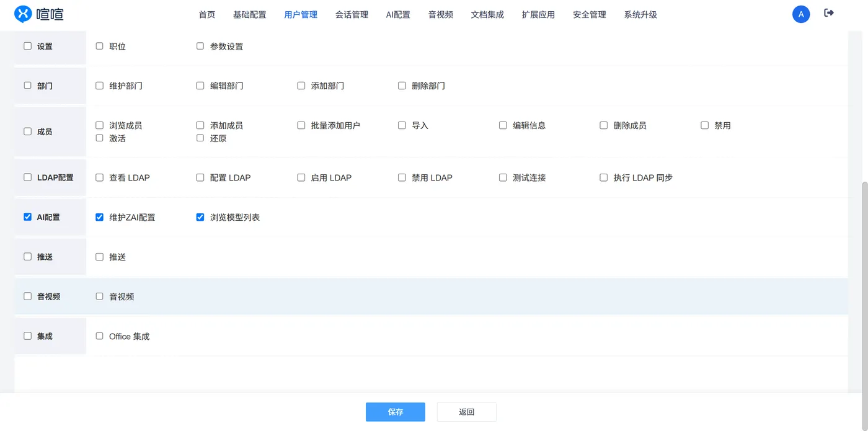Check the LDAP配置 group checkbox
Screen dimensions: 868x431
pyautogui.click(x=27, y=177)
